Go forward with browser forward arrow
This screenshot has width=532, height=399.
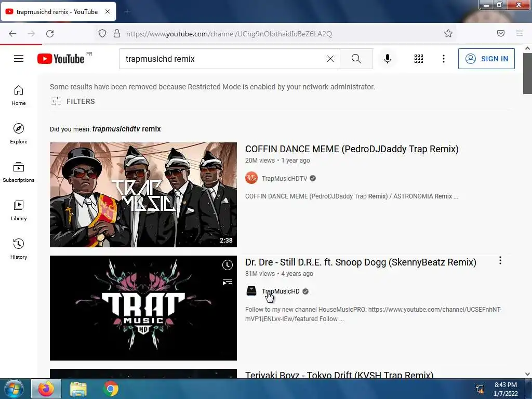tap(31, 33)
